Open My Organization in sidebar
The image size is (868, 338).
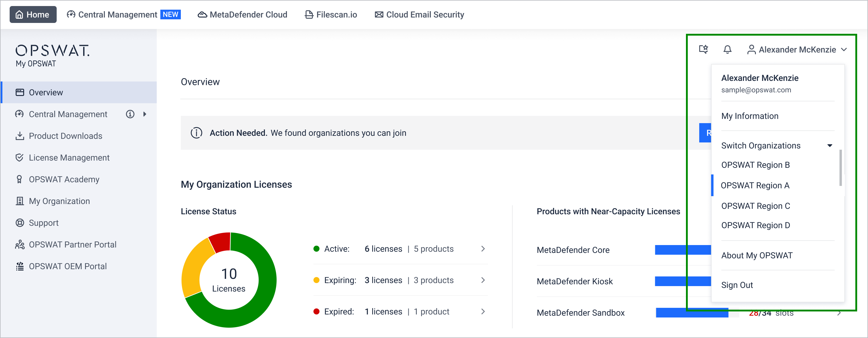[79, 201]
